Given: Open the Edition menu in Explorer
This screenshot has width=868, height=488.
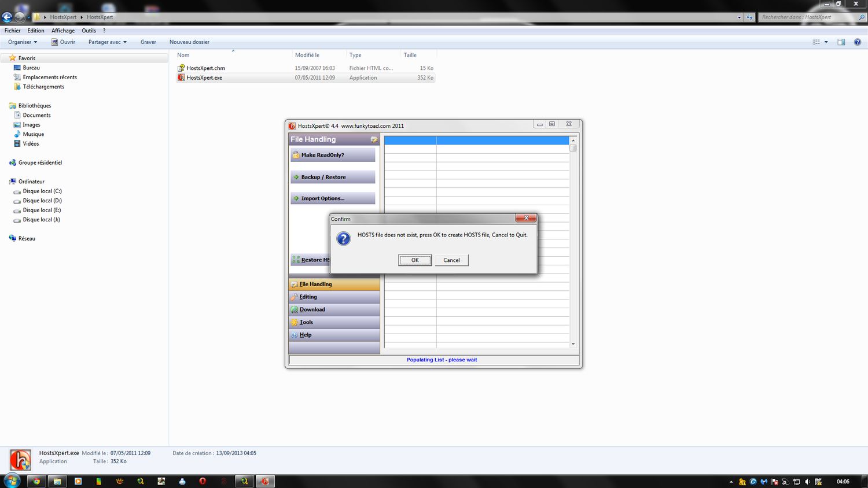Looking at the screenshot, I should [x=36, y=31].
